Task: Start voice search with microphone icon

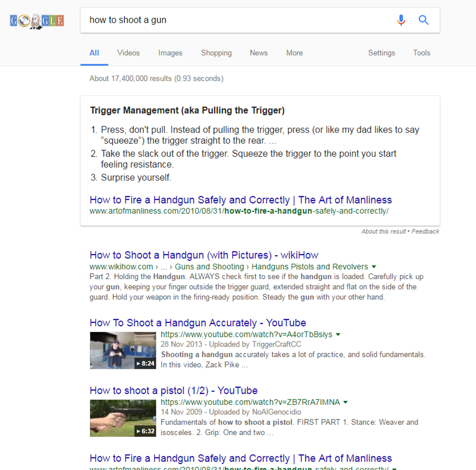Action: (401, 20)
